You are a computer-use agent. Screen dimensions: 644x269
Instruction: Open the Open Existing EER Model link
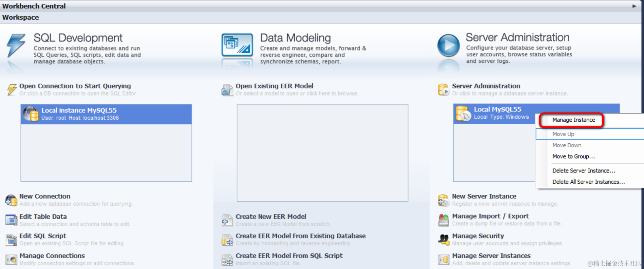(x=274, y=86)
